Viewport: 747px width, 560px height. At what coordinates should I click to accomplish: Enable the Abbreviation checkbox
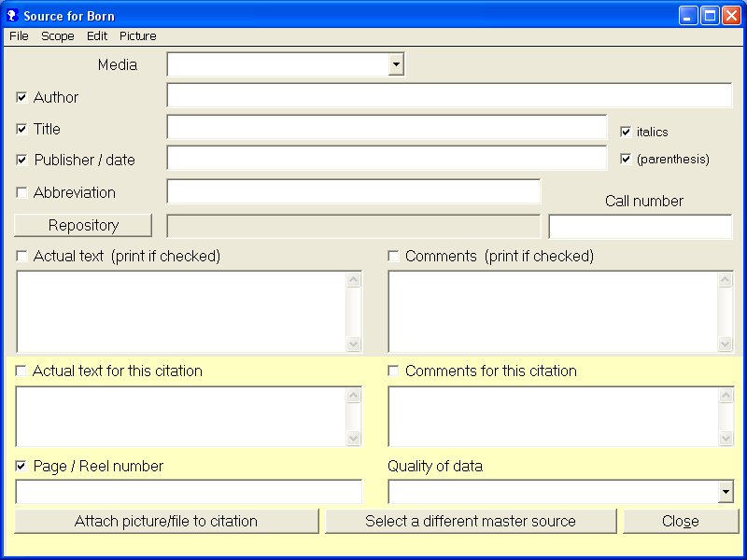(21, 192)
